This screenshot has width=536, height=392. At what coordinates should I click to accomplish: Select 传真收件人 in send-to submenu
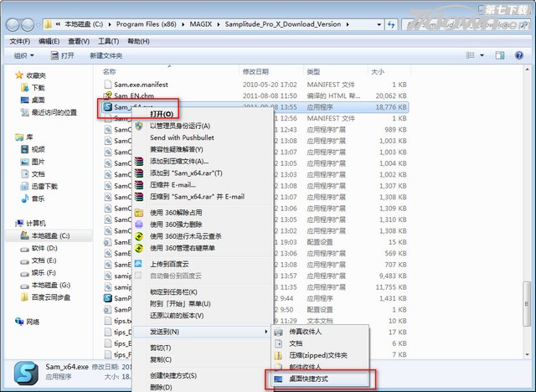pos(320,332)
